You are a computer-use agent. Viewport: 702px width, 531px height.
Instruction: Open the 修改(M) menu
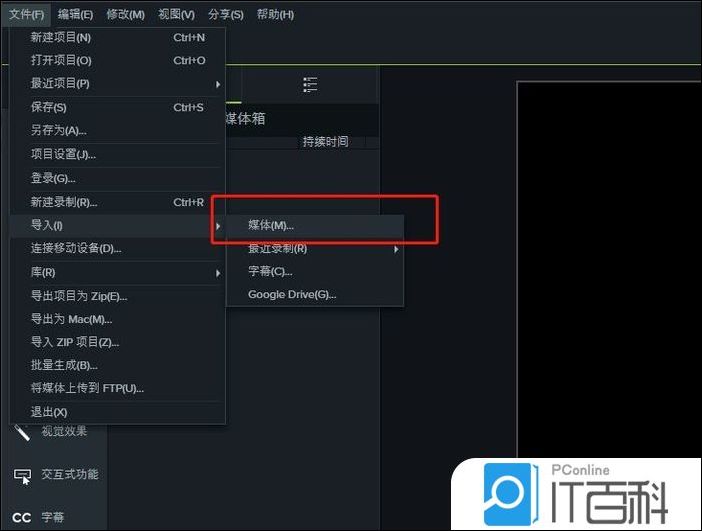[x=125, y=14]
